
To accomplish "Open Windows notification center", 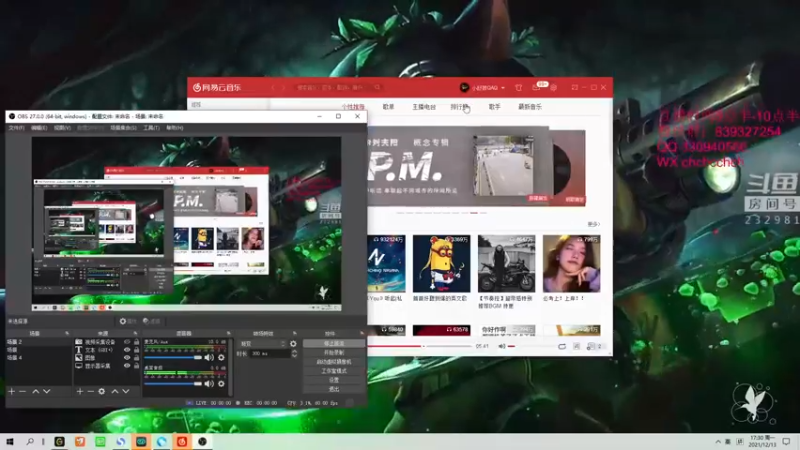I will (786, 441).
